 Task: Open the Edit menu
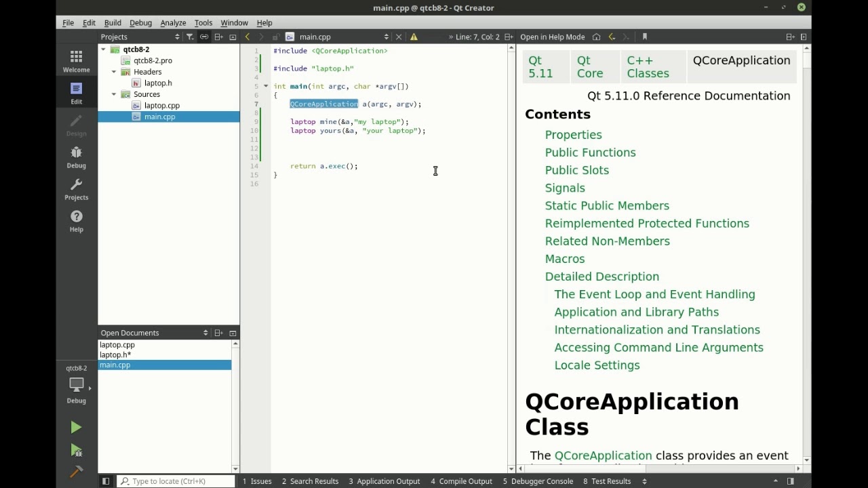89,22
